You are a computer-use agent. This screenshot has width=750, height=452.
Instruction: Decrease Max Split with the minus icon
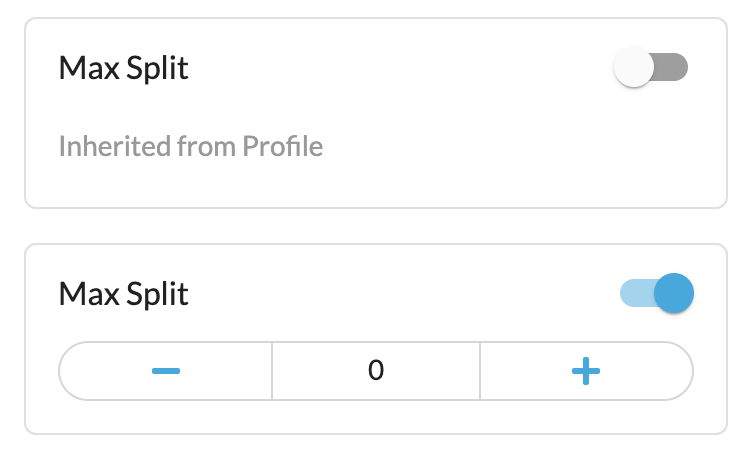click(x=166, y=371)
